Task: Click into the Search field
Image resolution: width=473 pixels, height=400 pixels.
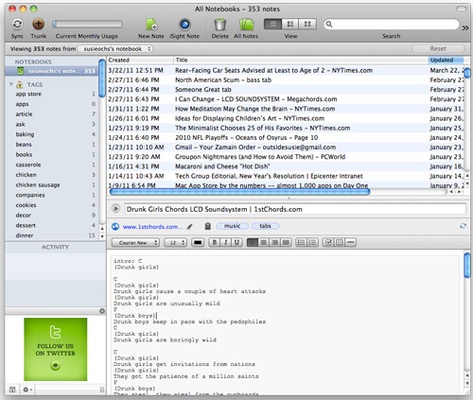Action: (392, 24)
